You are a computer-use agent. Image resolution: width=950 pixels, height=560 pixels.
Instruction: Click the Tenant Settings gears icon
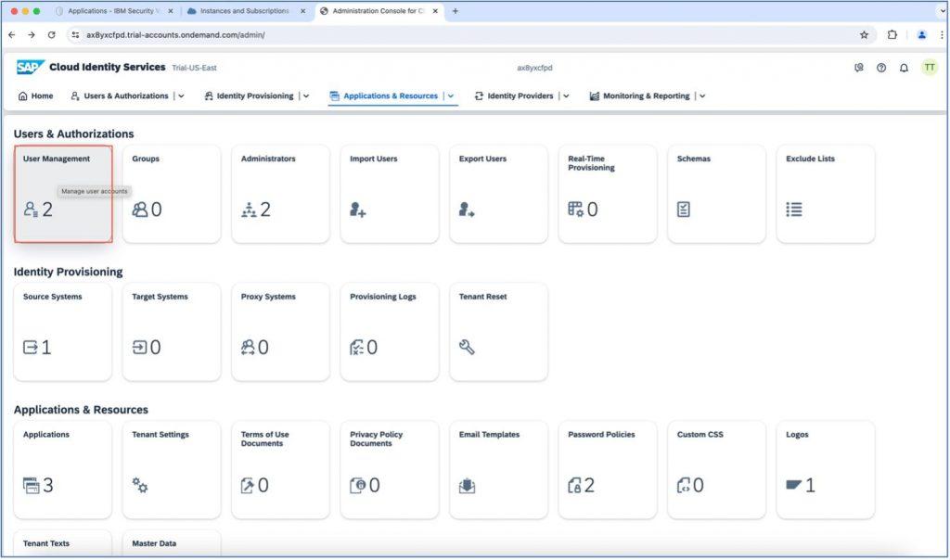140,485
